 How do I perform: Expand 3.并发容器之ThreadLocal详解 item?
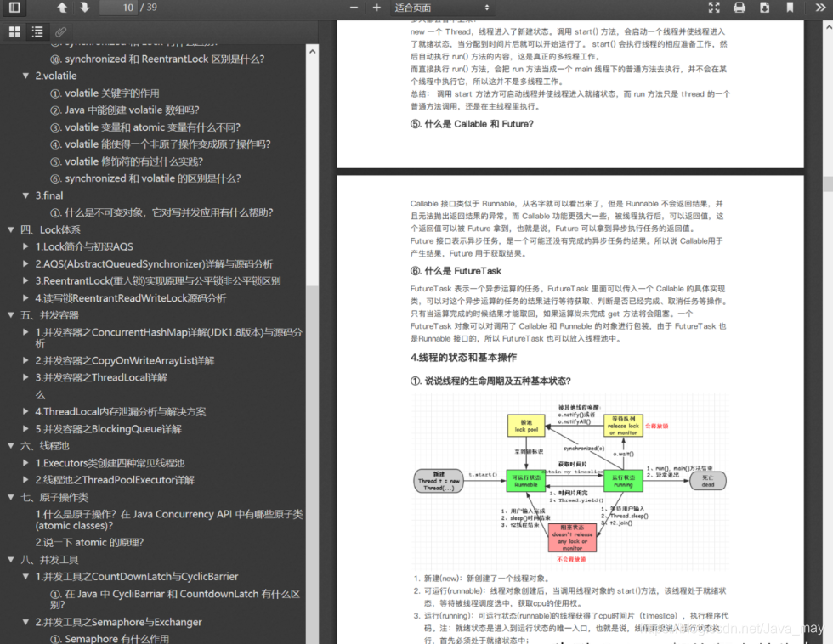(x=25, y=377)
